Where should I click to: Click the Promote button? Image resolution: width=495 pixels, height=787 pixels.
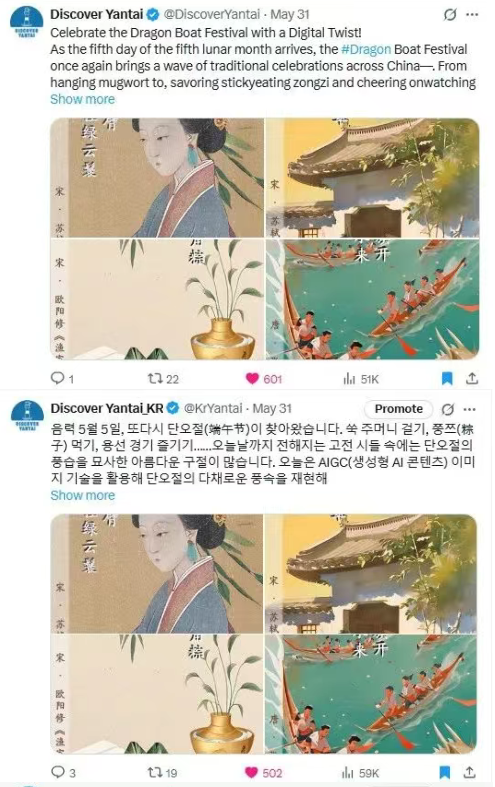click(399, 409)
